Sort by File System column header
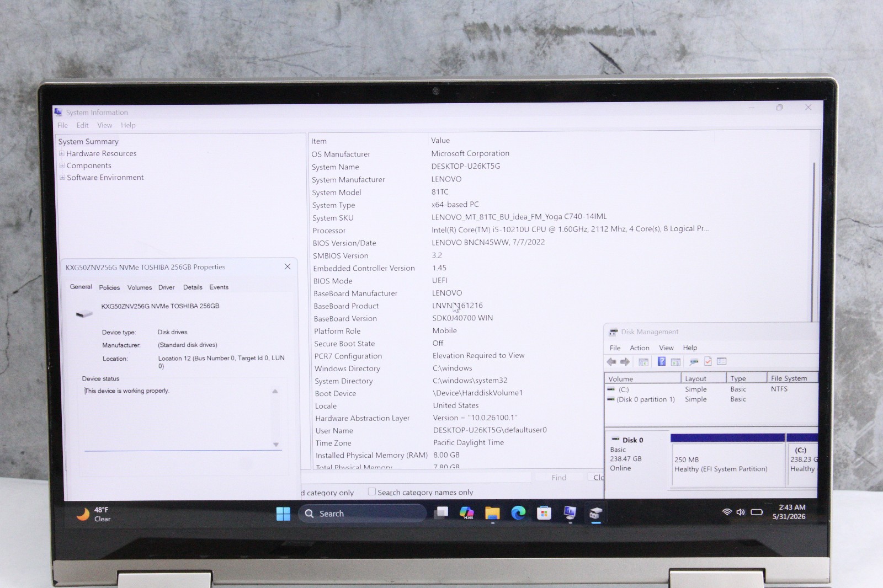This screenshot has height=588, width=883. click(x=792, y=378)
